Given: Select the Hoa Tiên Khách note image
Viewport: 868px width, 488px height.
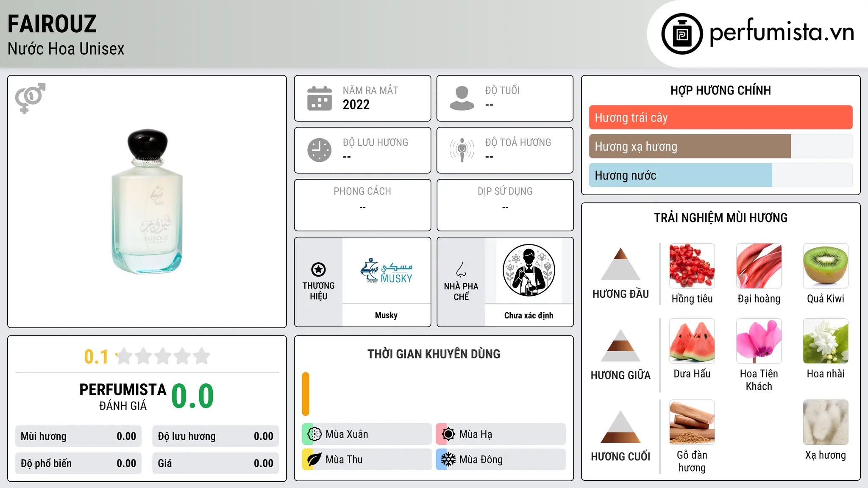Looking at the screenshot, I should coord(759,341).
